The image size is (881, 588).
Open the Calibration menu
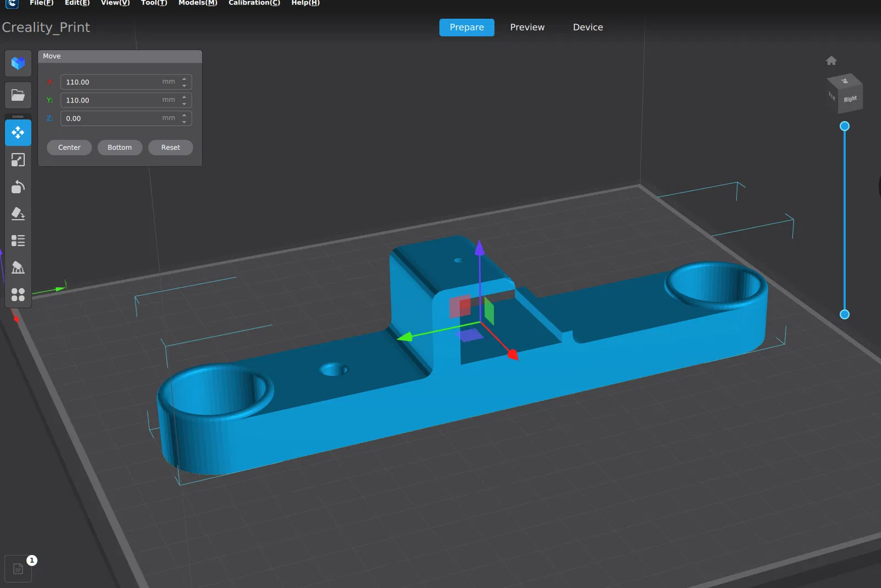coord(254,3)
